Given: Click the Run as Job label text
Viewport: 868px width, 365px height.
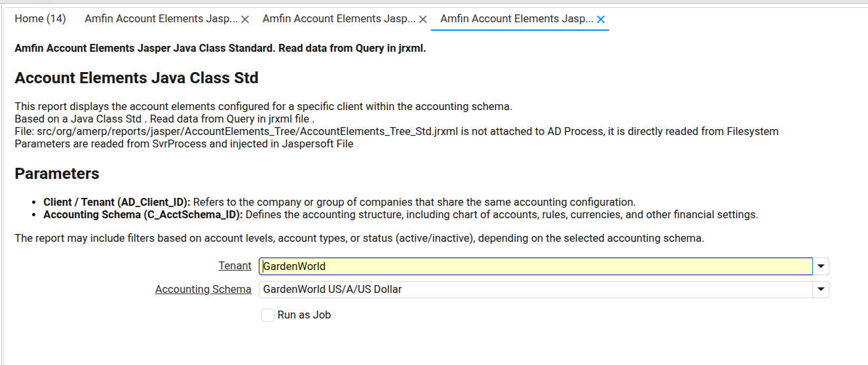Looking at the screenshot, I should coord(304,315).
